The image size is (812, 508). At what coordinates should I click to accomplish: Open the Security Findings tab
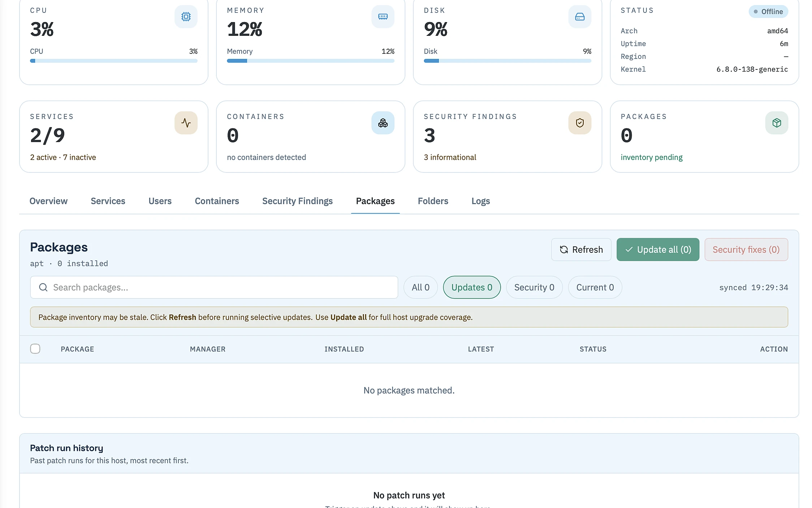pos(298,201)
